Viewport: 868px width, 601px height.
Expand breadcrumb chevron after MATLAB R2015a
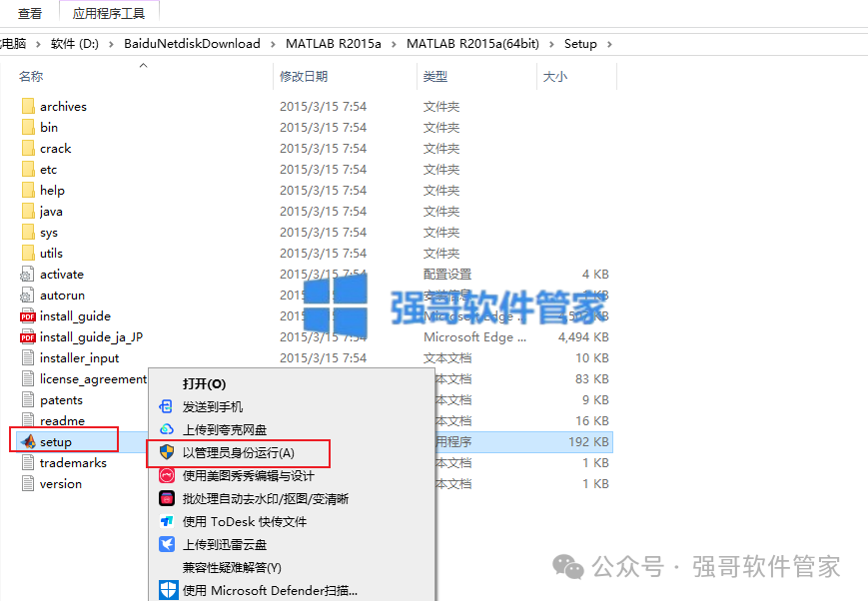[394, 44]
